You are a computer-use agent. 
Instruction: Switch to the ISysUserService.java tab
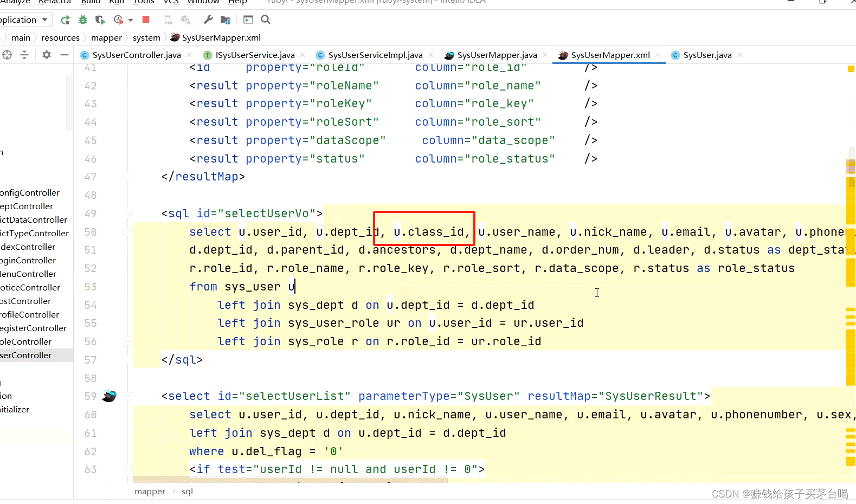click(x=255, y=55)
